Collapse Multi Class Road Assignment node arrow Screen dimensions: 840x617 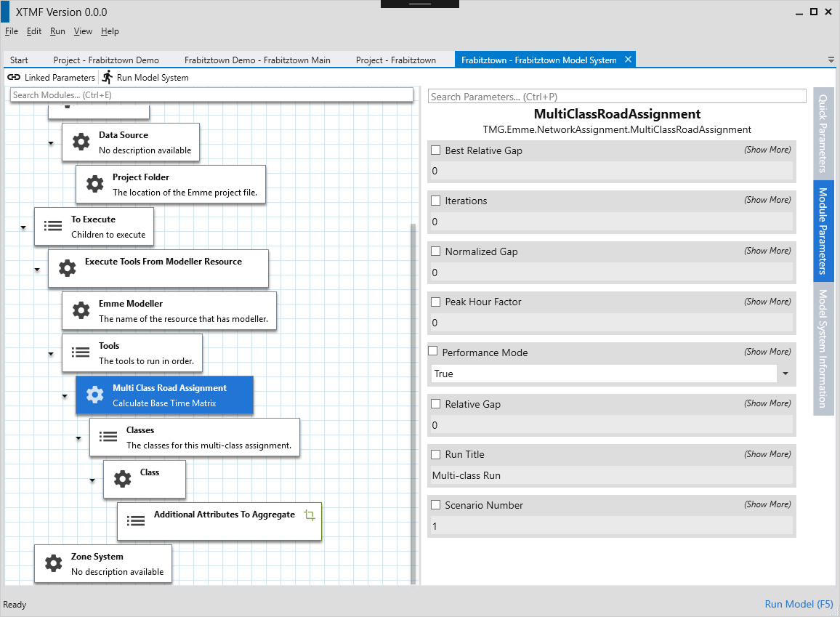(65, 396)
